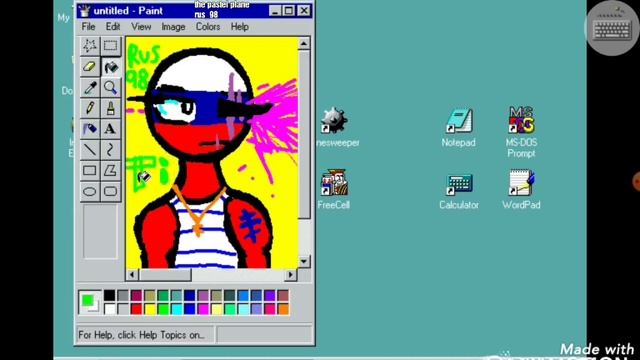This screenshot has height=360, width=640.
Task: Choose the Eraser tool
Action: click(90, 67)
